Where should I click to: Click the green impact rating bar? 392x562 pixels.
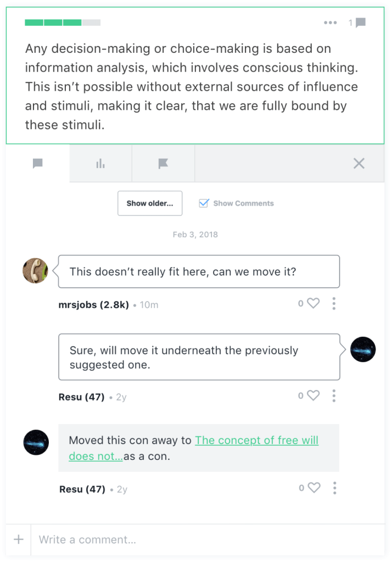tap(63, 23)
